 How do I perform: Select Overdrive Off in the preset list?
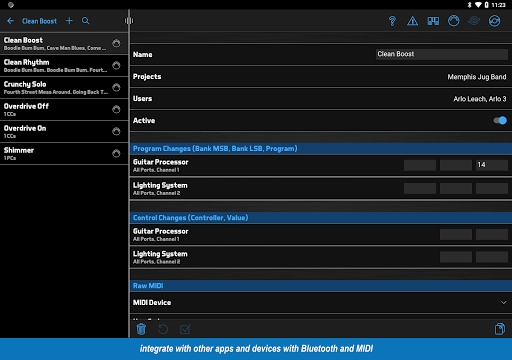point(64,110)
